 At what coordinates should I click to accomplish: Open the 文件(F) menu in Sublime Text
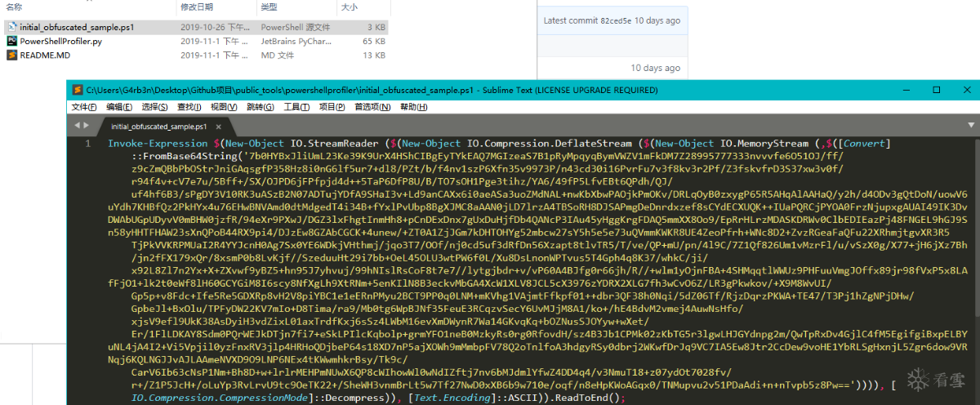click(x=84, y=107)
